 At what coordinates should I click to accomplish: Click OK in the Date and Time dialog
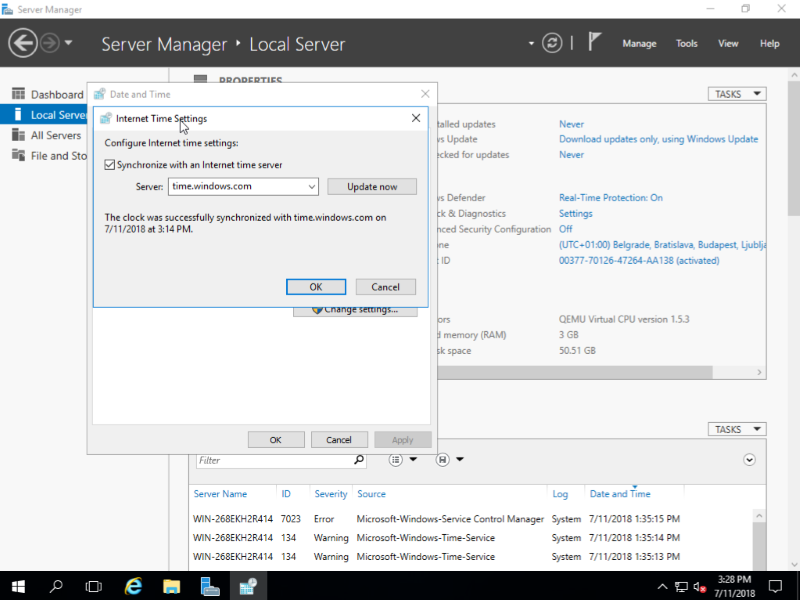(x=276, y=440)
